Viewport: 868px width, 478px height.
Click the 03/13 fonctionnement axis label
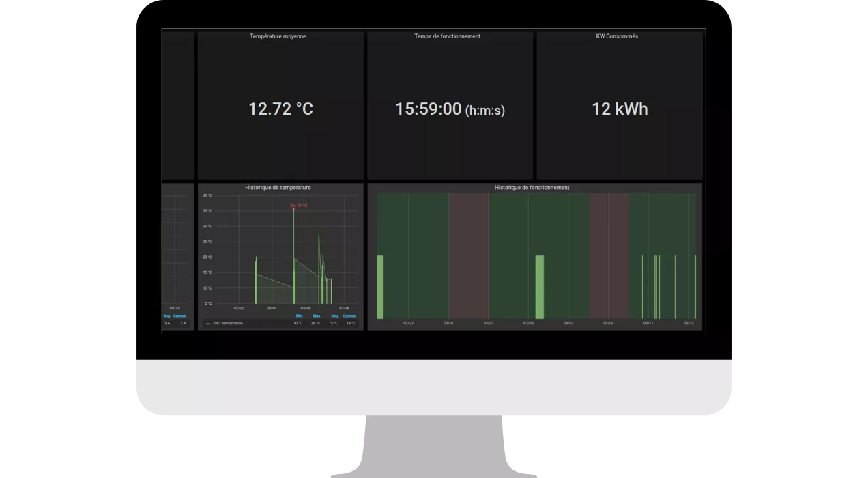(x=689, y=323)
